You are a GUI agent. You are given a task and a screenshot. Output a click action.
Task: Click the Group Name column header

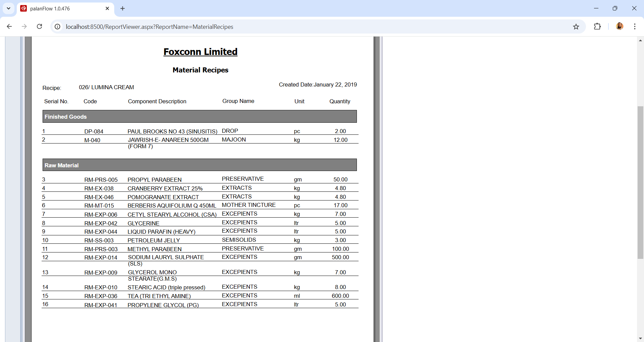[x=238, y=101]
